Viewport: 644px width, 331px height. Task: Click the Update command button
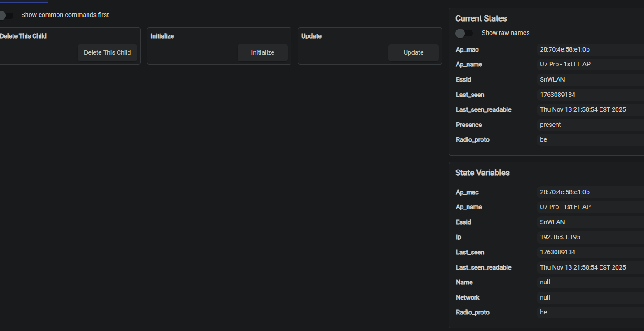pos(413,52)
